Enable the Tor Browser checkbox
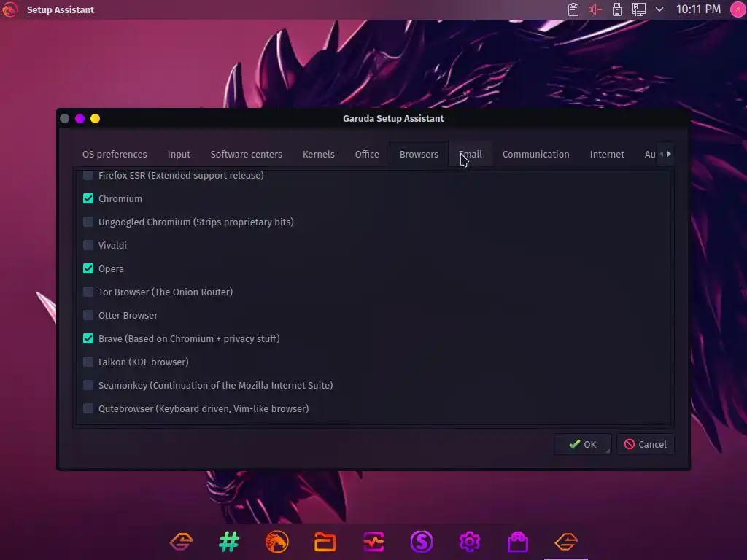 (88, 292)
